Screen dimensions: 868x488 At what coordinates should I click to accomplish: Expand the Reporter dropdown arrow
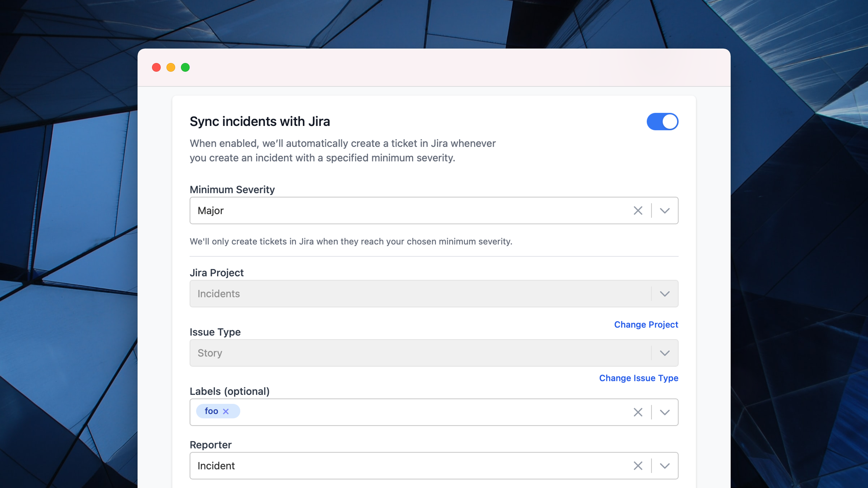pos(665,466)
